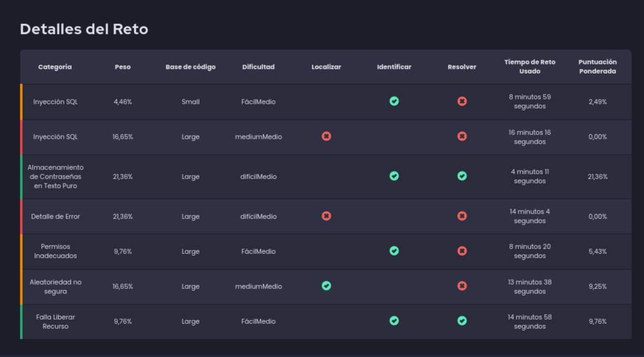Click the green Identificar check in Small Inyección SQL row
The width and height of the screenshot is (644, 357).
pos(394,101)
